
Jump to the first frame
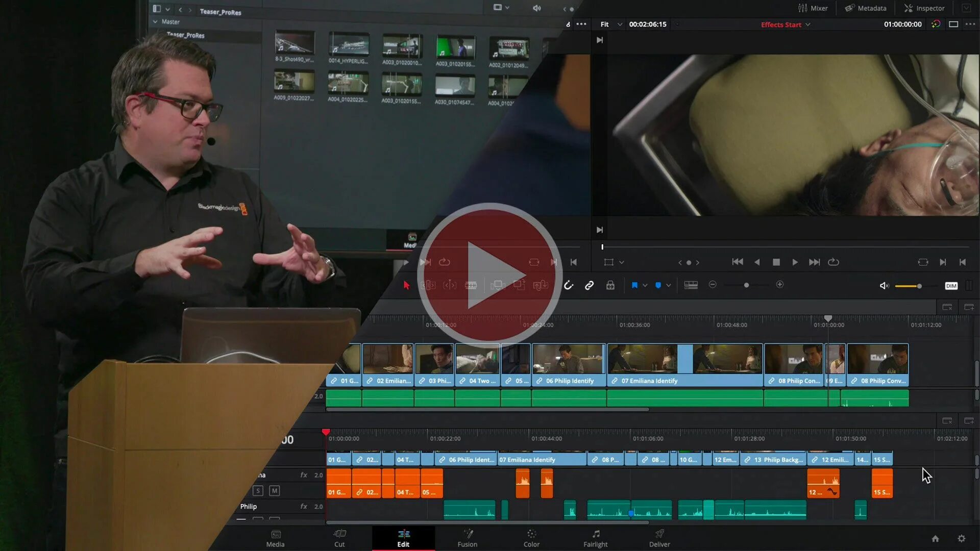point(738,262)
